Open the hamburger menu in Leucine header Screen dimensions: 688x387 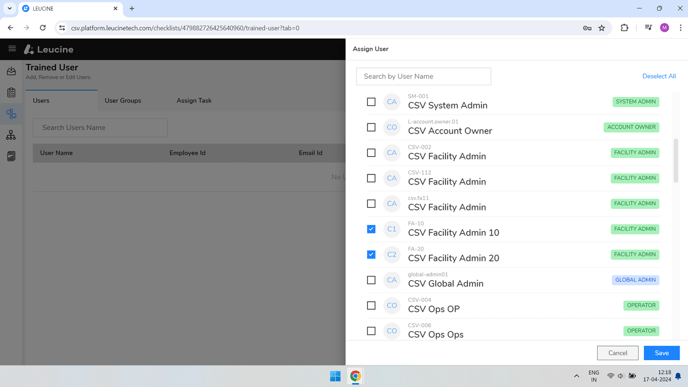point(12,49)
